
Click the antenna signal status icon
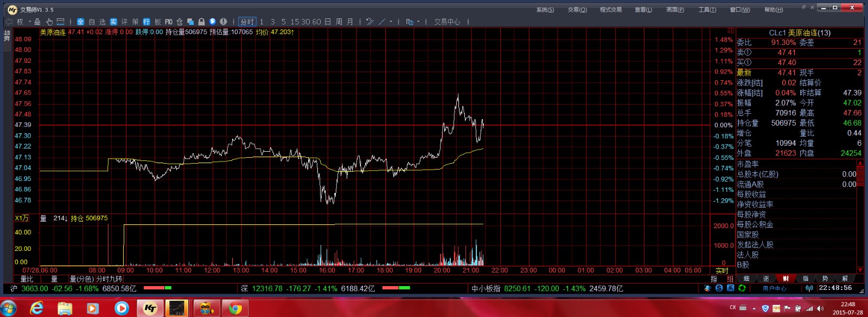[809, 288]
